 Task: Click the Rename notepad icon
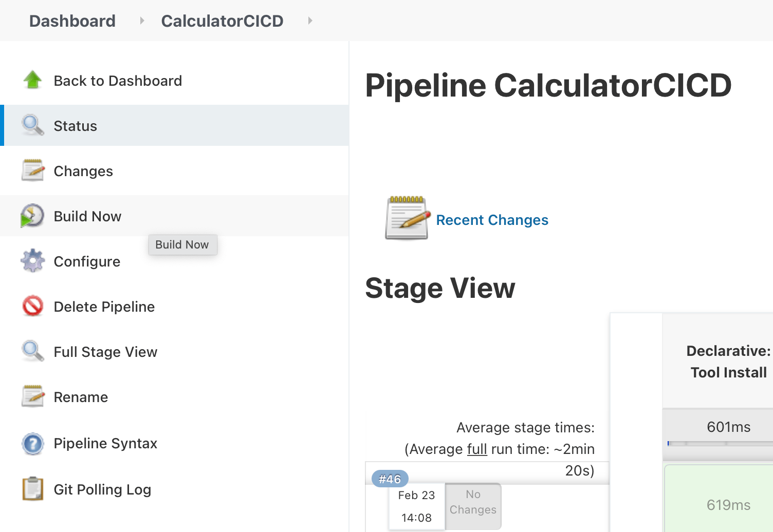coord(33,396)
